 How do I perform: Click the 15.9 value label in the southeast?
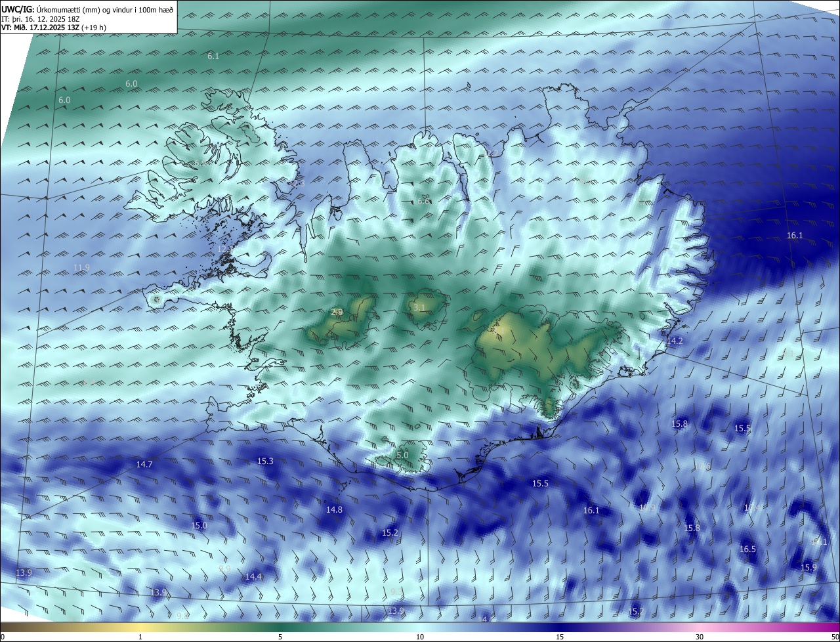tap(808, 567)
